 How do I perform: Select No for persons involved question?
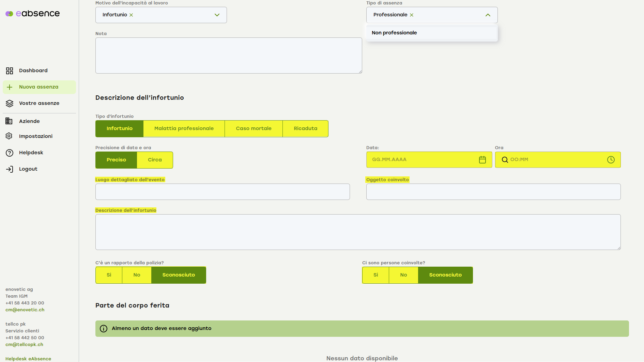403,275
